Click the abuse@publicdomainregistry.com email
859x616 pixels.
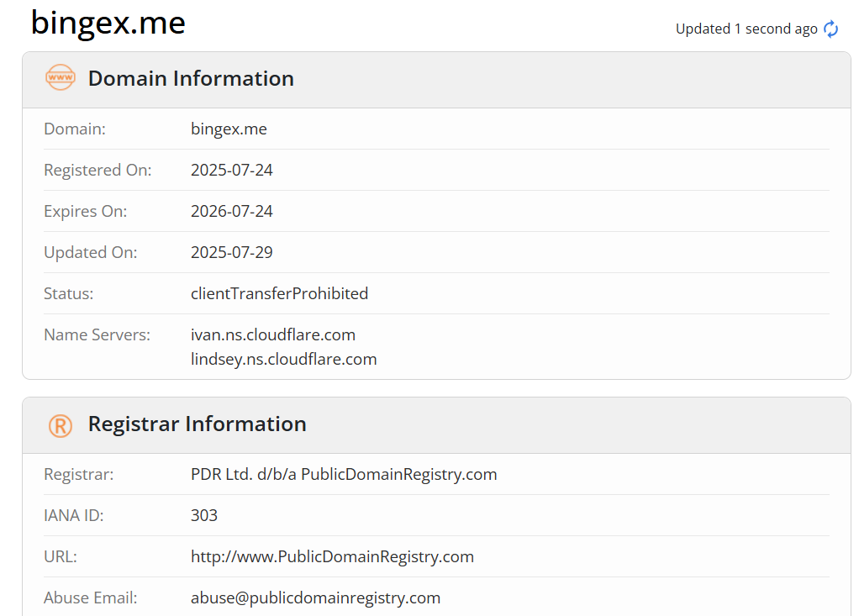pyautogui.click(x=315, y=598)
